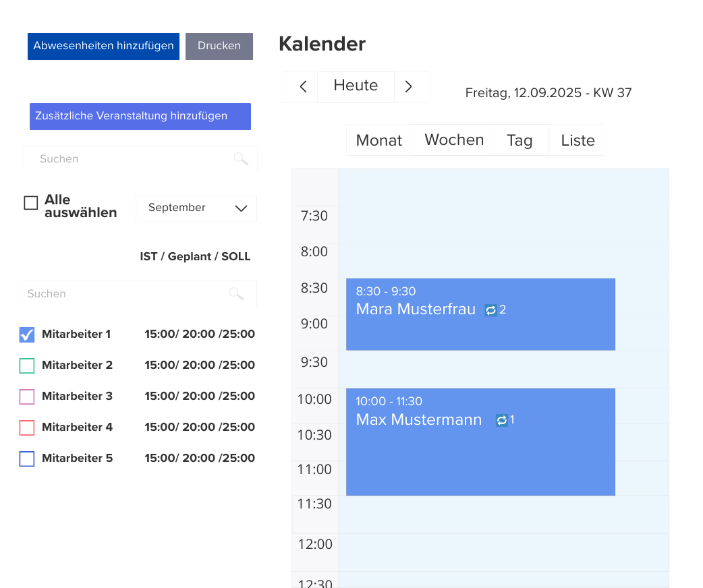Focus the employee Suchen search field
Viewport: 703px width, 588px height.
click(140, 294)
